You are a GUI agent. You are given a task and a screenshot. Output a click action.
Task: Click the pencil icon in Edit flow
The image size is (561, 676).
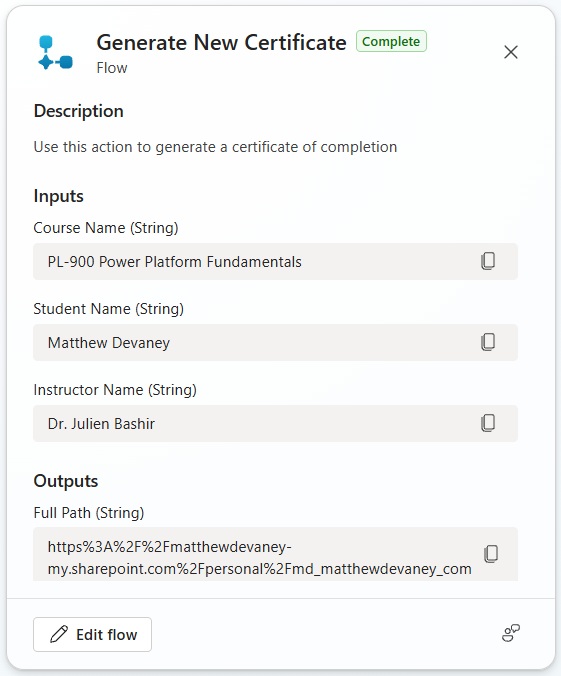point(59,635)
